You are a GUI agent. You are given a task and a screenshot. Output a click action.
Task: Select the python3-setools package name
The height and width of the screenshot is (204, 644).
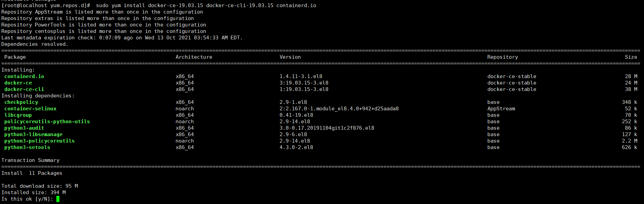tap(27, 147)
